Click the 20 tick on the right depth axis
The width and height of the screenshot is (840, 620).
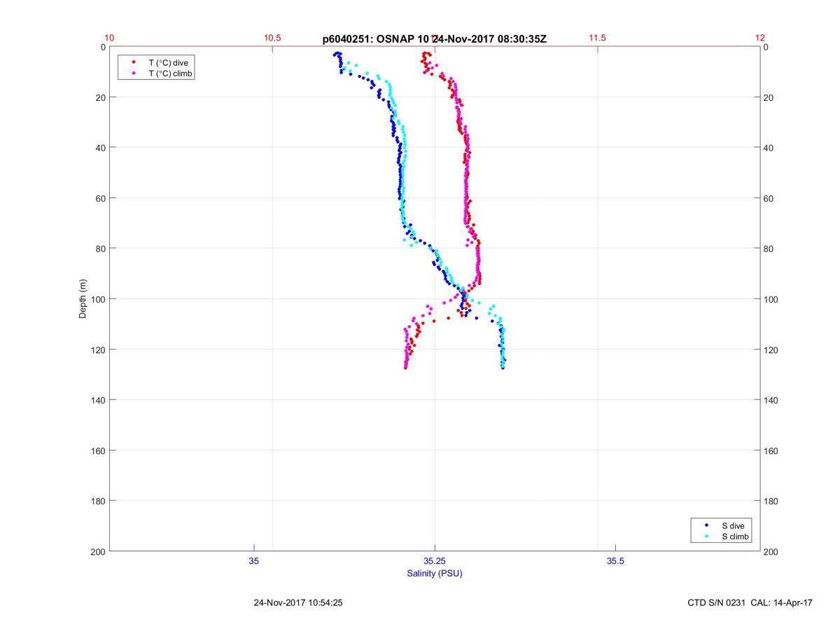769,97
